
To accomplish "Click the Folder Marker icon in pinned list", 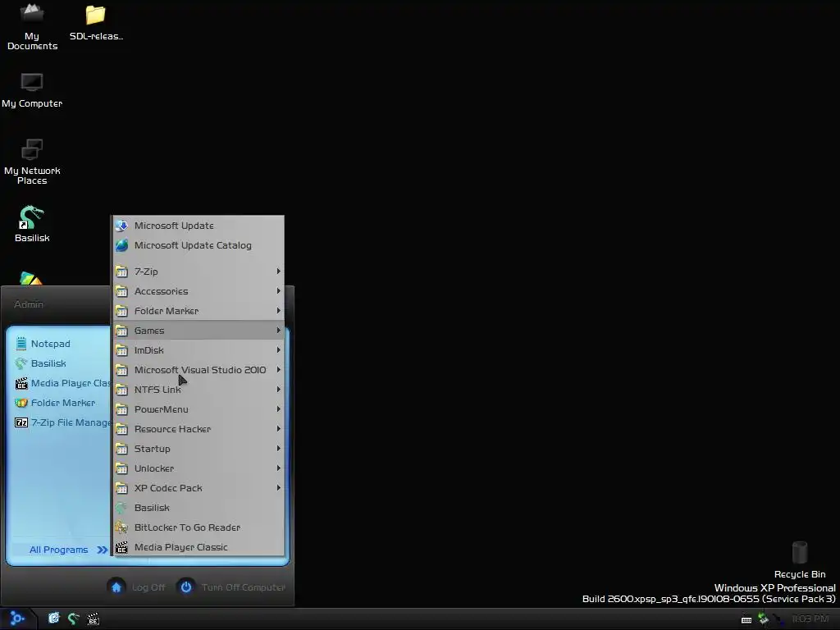I will [x=21, y=403].
